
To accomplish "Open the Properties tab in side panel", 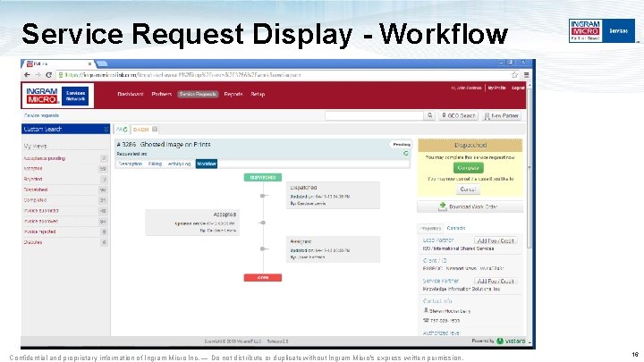I will click(x=430, y=228).
